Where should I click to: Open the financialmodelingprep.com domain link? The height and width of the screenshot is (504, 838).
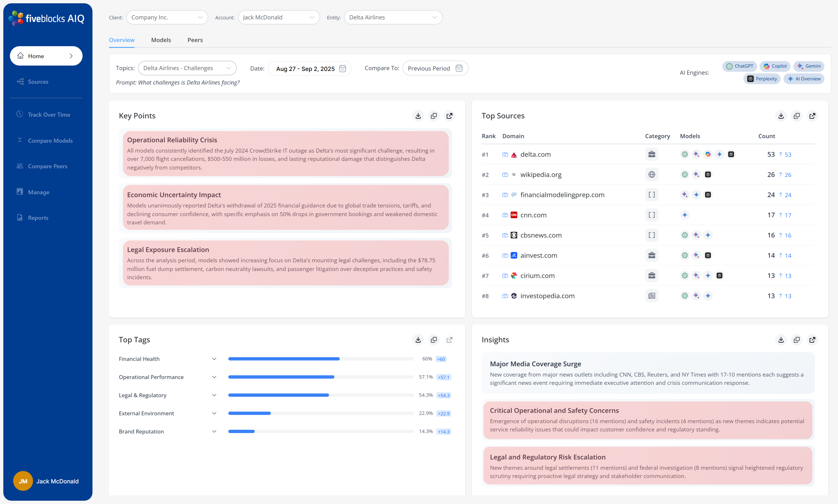[562, 195]
